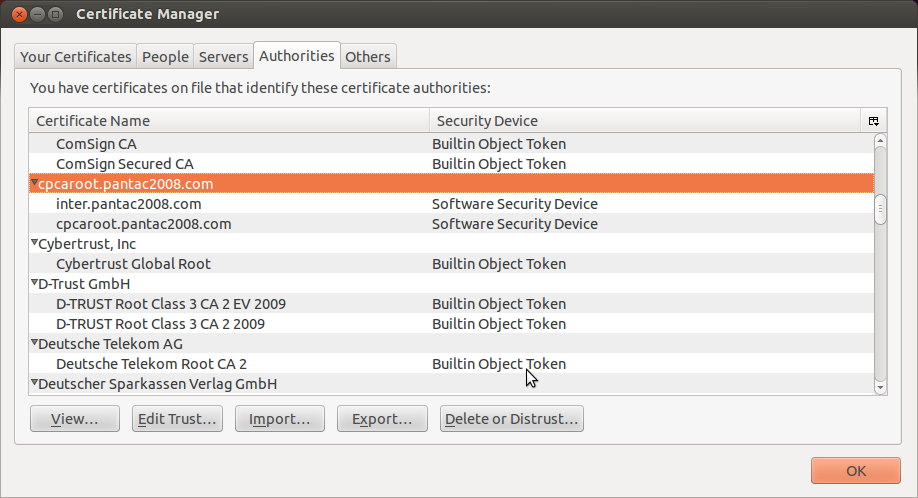Go to the People tab
This screenshot has height=498, width=918.
pos(165,57)
